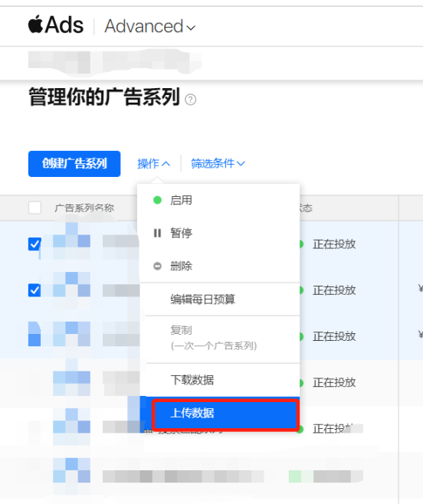423x504 pixels.
Task: Click the Apple Ads logo
Action: pos(56,25)
